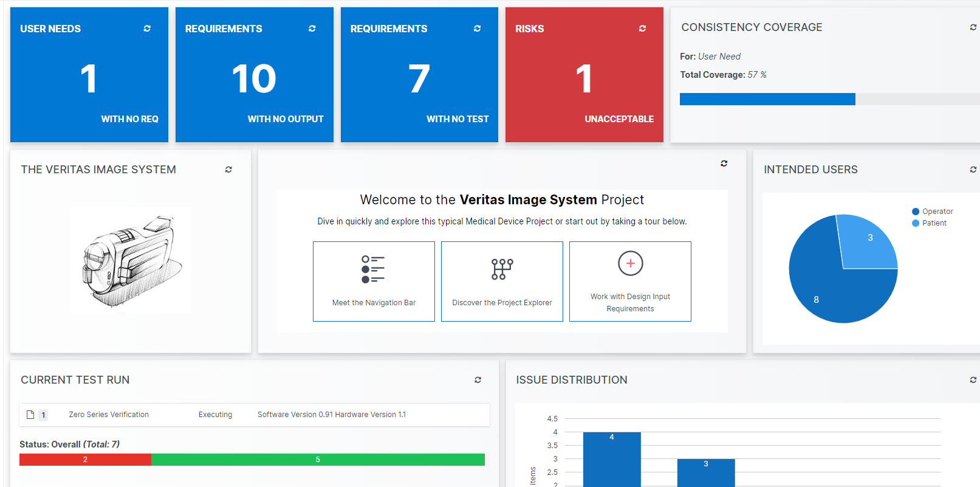
Task: Refresh the Risks tile
Action: 642,29
